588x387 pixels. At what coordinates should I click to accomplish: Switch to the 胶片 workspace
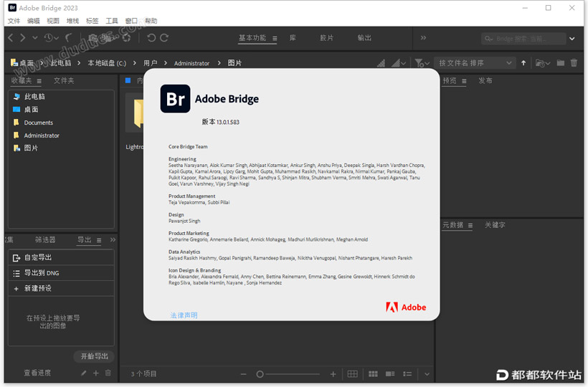tap(326, 38)
